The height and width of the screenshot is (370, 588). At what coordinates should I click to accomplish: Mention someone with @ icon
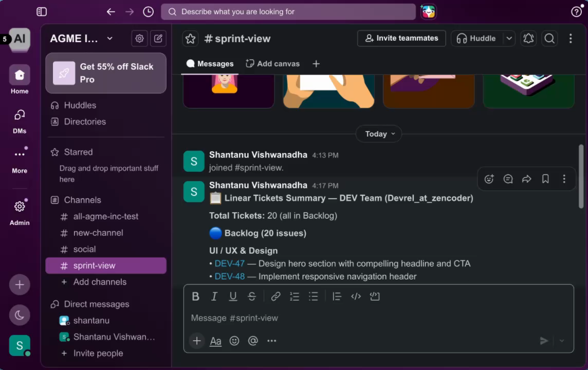pos(253,341)
